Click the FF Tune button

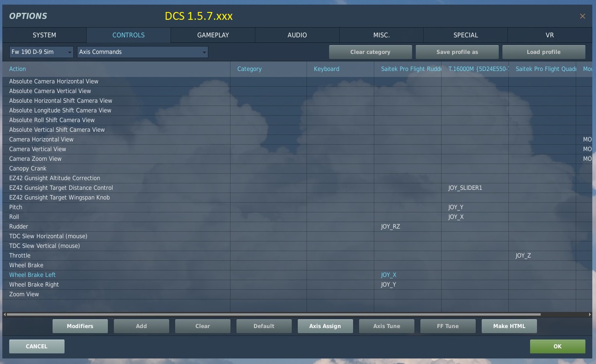click(x=448, y=326)
